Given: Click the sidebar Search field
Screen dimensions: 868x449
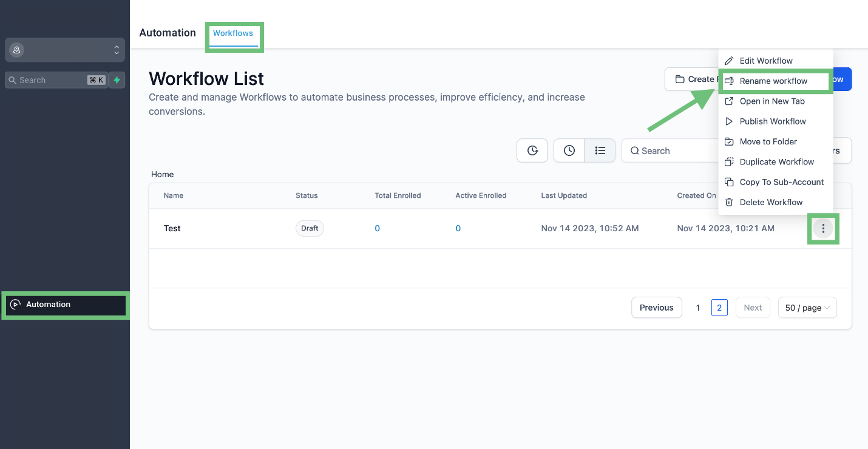Looking at the screenshot, I should [x=56, y=80].
